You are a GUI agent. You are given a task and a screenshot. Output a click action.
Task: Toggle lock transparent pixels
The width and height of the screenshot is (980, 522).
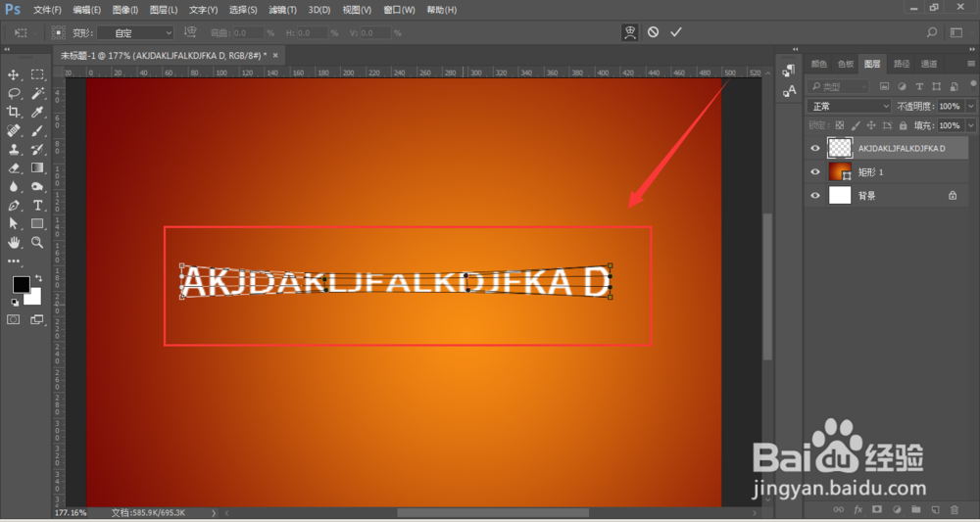[840, 125]
